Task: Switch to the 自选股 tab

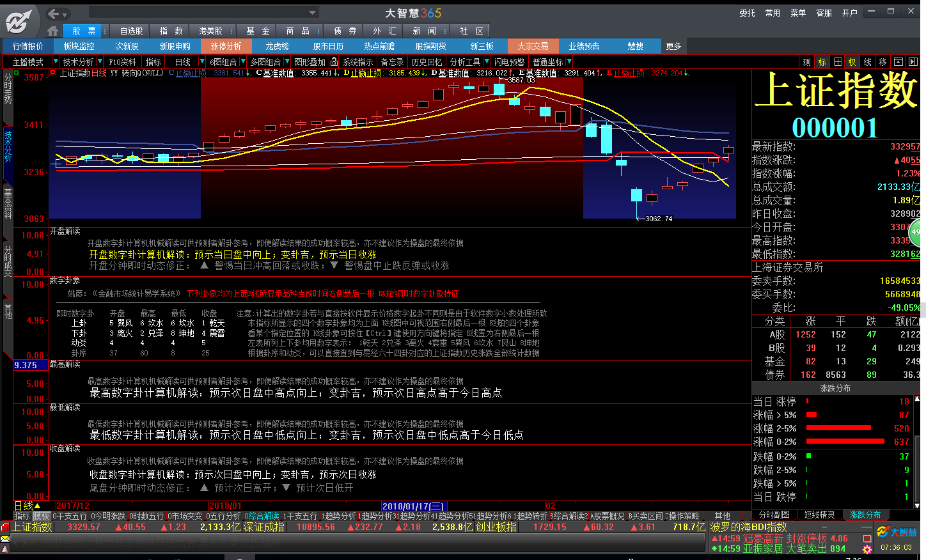Action: tap(131, 31)
